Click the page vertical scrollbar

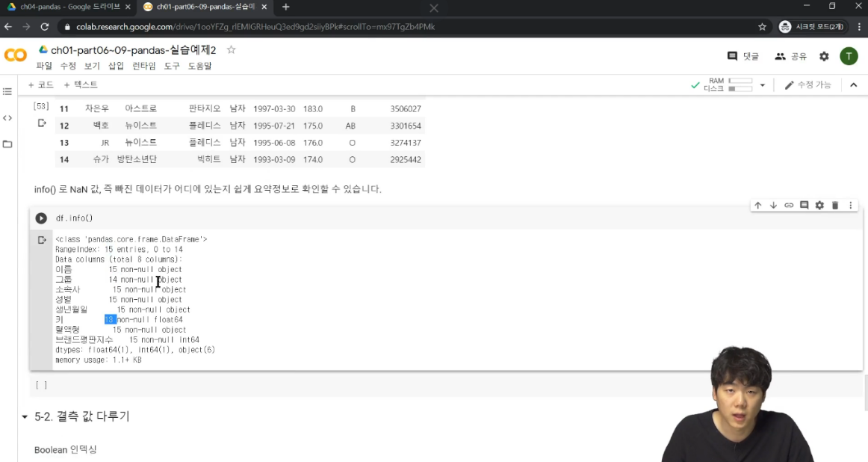(x=865, y=392)
